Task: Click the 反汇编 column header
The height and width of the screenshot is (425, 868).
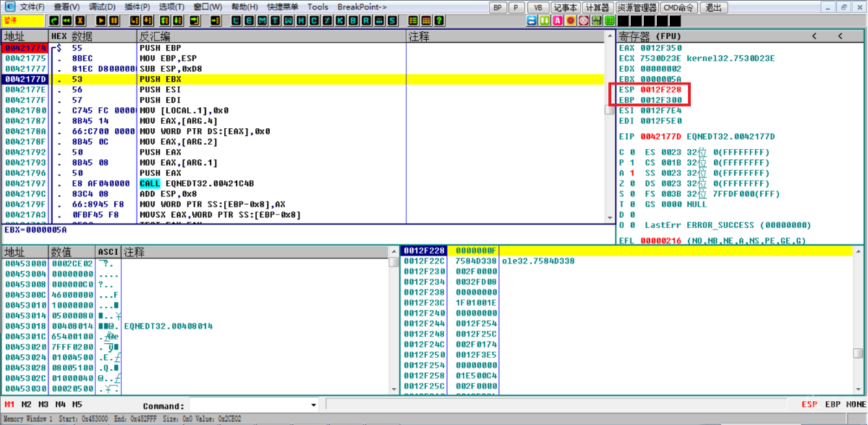Action: click(x=271, y=36)
